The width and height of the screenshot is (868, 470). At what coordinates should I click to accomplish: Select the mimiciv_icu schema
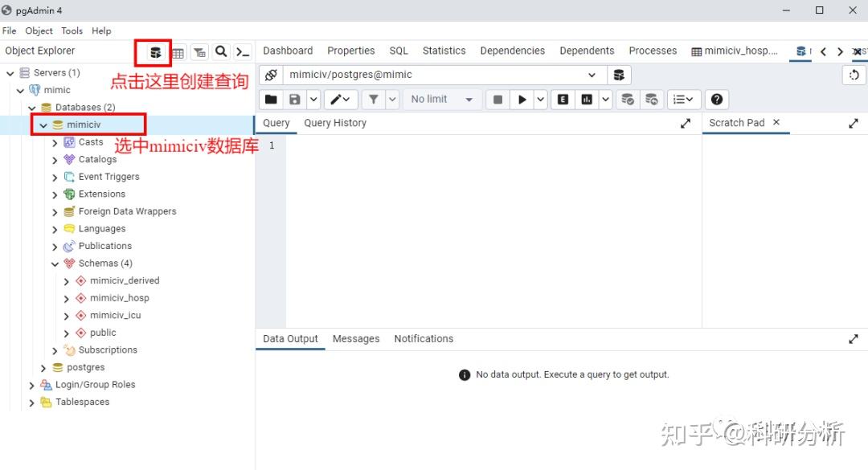tap(115, 316)
